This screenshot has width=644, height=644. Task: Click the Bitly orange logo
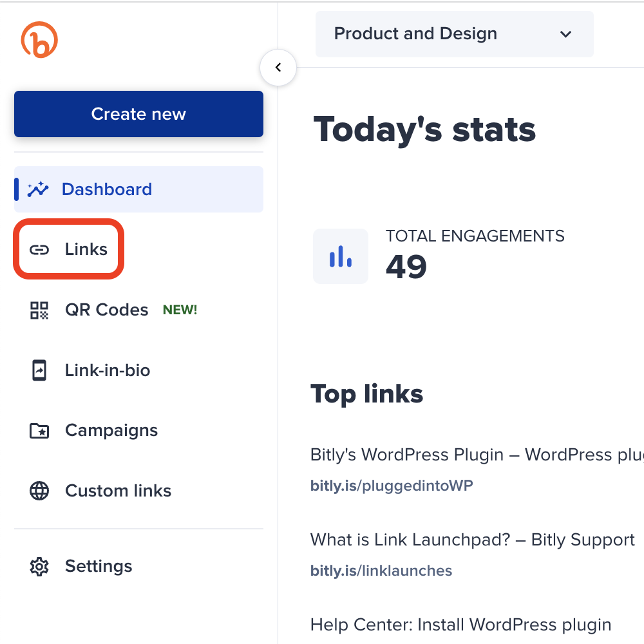(39, 40)
